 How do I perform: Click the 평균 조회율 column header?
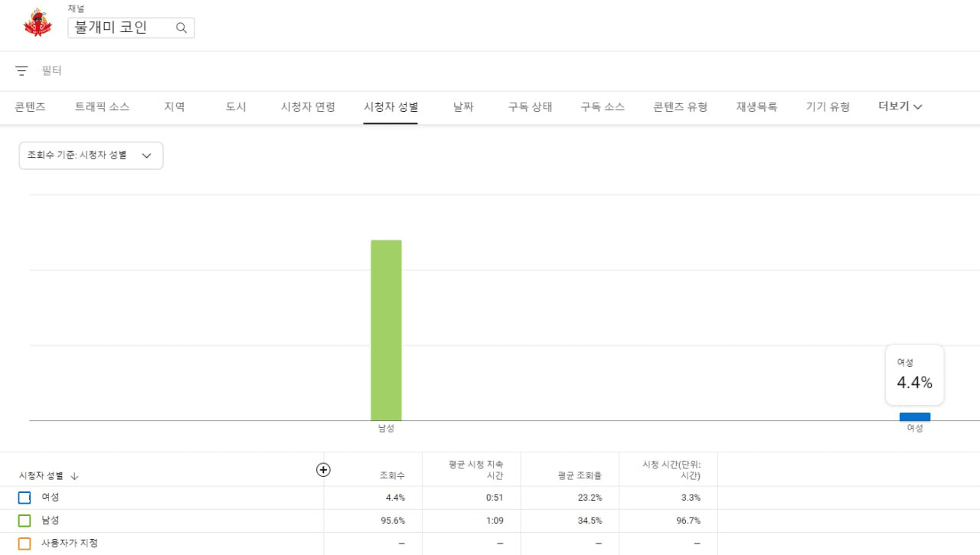pos(580,476)
